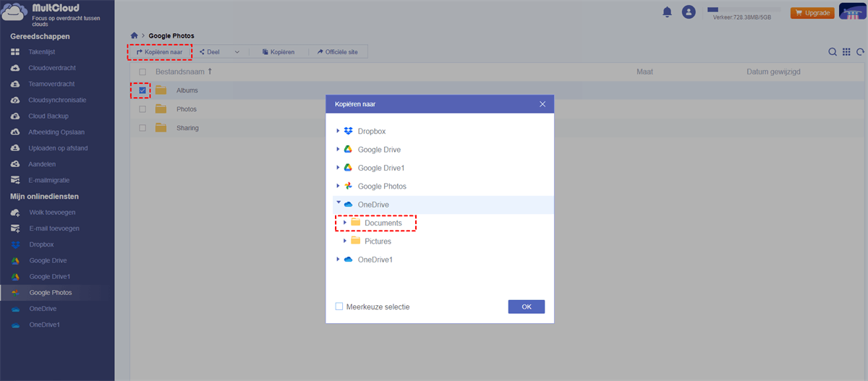The image size is (868, 381).
Task: Expand the Google Drive tree node
Action: click(x=338, y=149)
